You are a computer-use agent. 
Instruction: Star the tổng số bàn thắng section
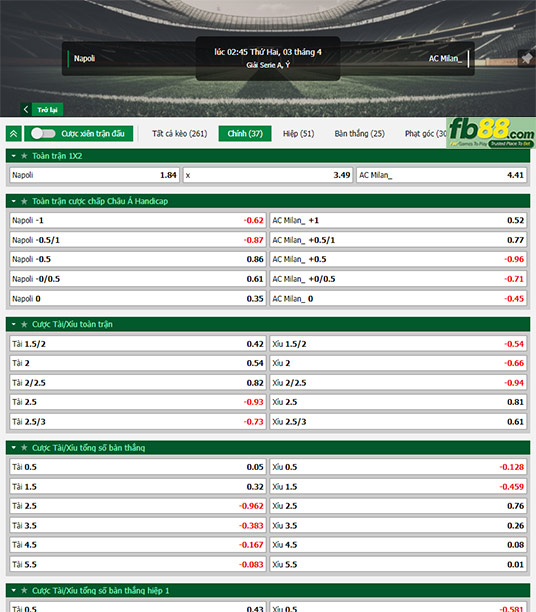pyautogui.click(x=24, y=448)
